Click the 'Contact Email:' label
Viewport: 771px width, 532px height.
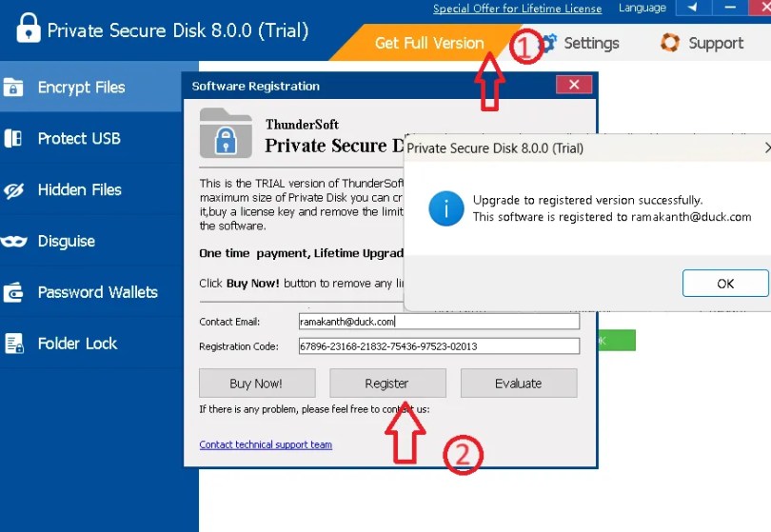pyautogui.click(x=229, y=322)
